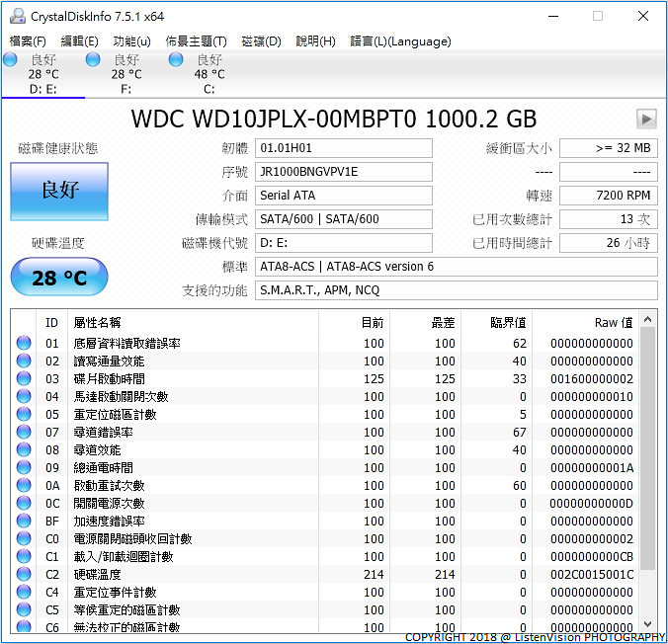Click raw value 0000000000CB
Viewport: 668px width, 644px height.
coord(592,557)
